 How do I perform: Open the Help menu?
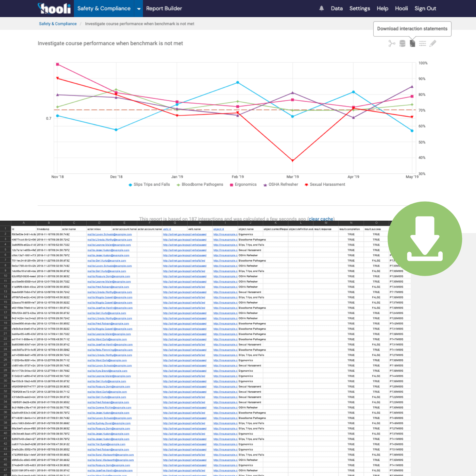tap(382, 8)
